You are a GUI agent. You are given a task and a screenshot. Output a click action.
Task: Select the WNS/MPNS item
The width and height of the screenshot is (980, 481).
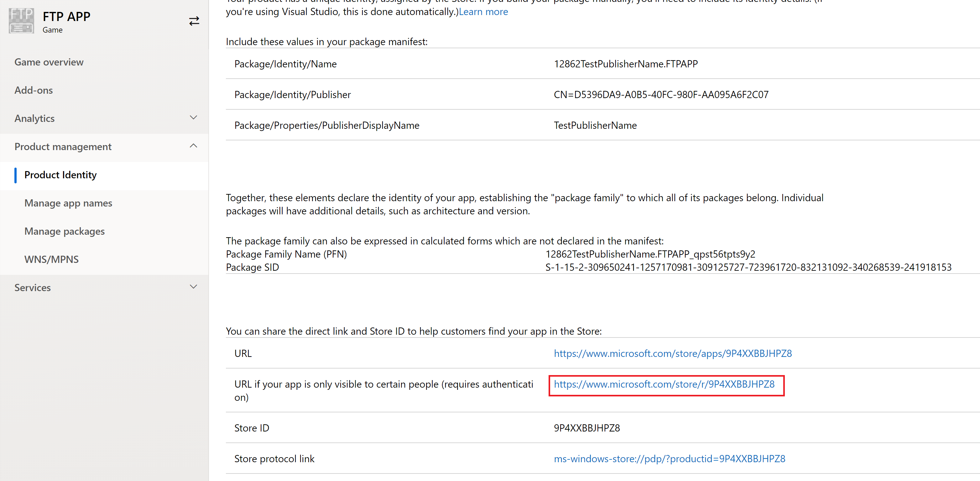[51, 259]
